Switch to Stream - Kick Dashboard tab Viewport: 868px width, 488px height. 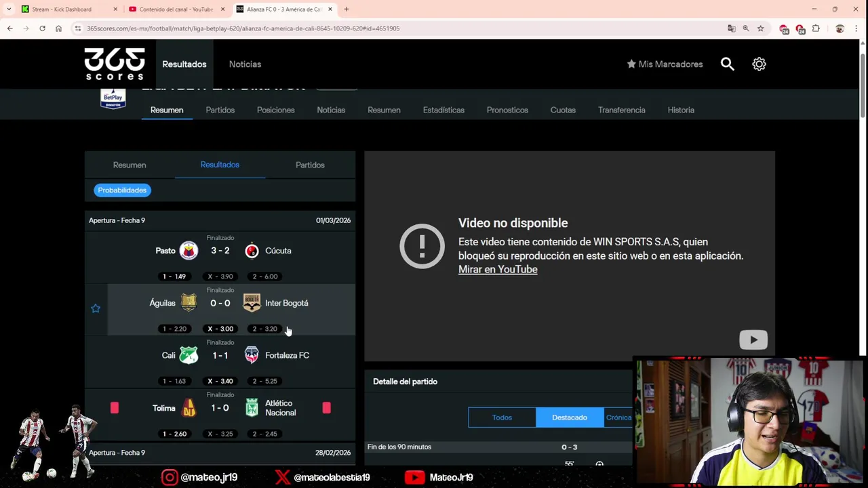66,9
